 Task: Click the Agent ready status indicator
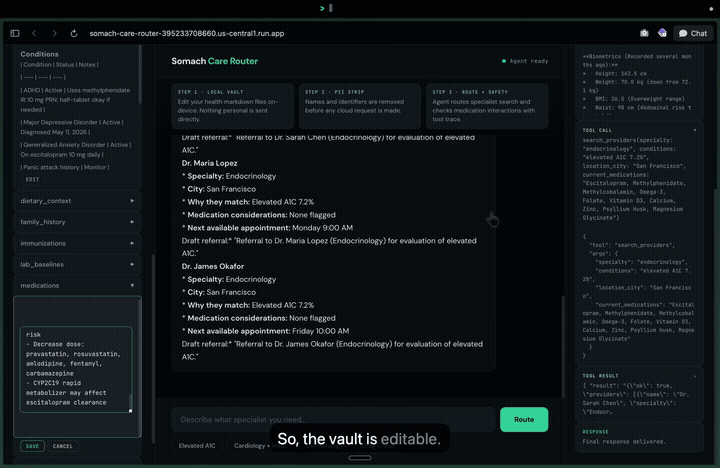click(x=525, y=61)
